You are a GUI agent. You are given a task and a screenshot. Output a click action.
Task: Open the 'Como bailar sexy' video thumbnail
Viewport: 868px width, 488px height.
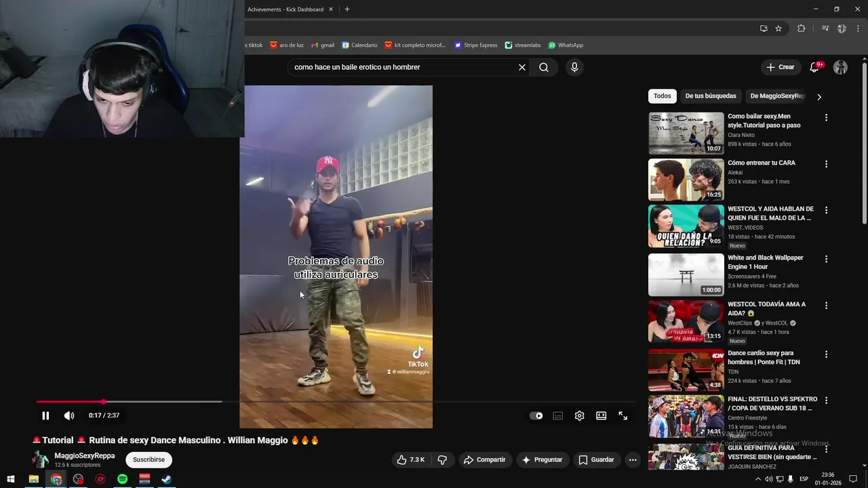[x=686, y=133]
